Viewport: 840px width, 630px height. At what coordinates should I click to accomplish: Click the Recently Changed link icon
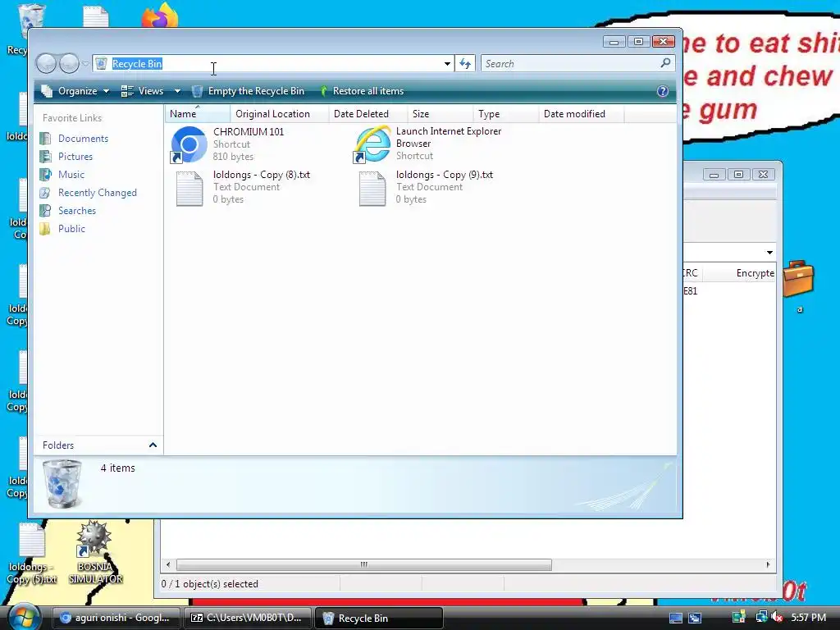click(46, 193)
